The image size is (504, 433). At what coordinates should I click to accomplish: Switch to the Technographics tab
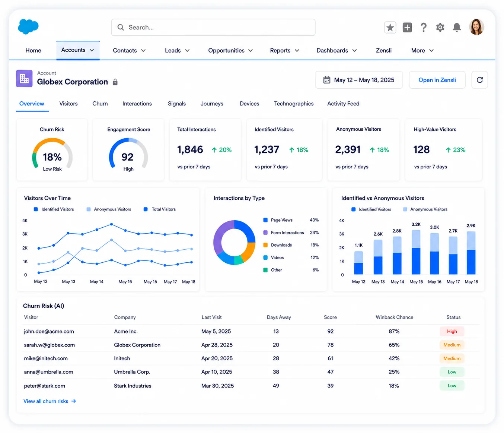[294, 104]
